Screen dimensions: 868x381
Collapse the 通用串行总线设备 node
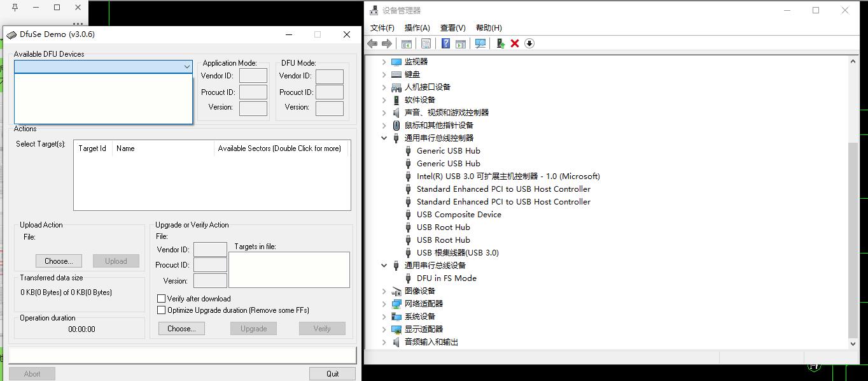click(x=384, y=265)
